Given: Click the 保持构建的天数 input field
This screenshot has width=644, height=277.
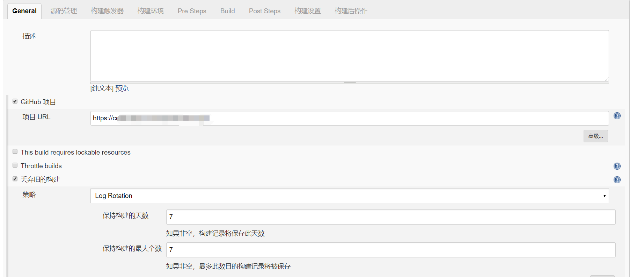Looking at the screenshot, I should [391, 217].
